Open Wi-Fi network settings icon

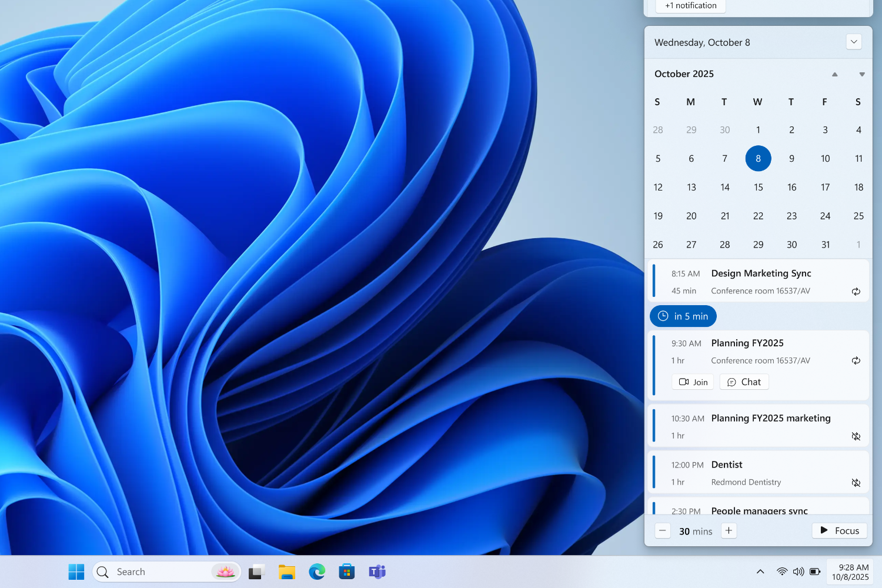coord(782,572)
